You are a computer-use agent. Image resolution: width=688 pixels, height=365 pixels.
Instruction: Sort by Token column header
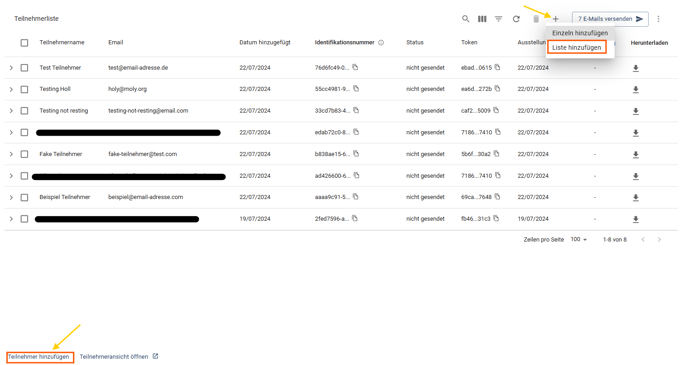pyautogui.click(x=469, y=43)
